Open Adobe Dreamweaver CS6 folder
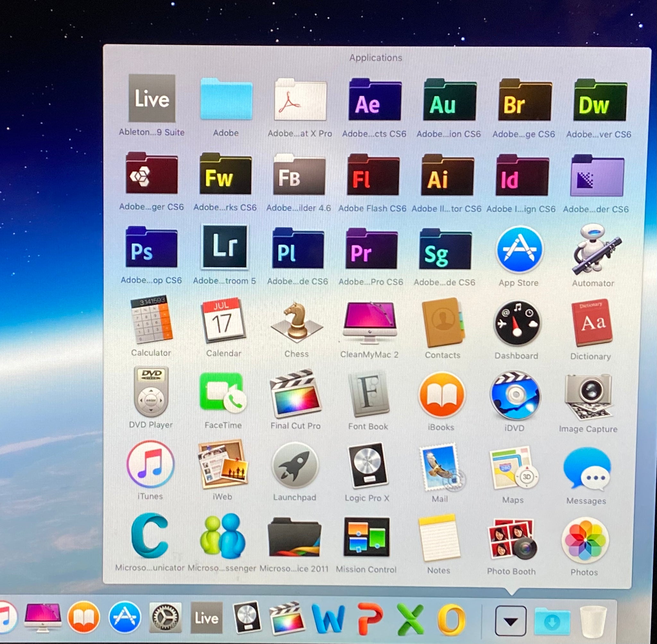 point(600,100)
